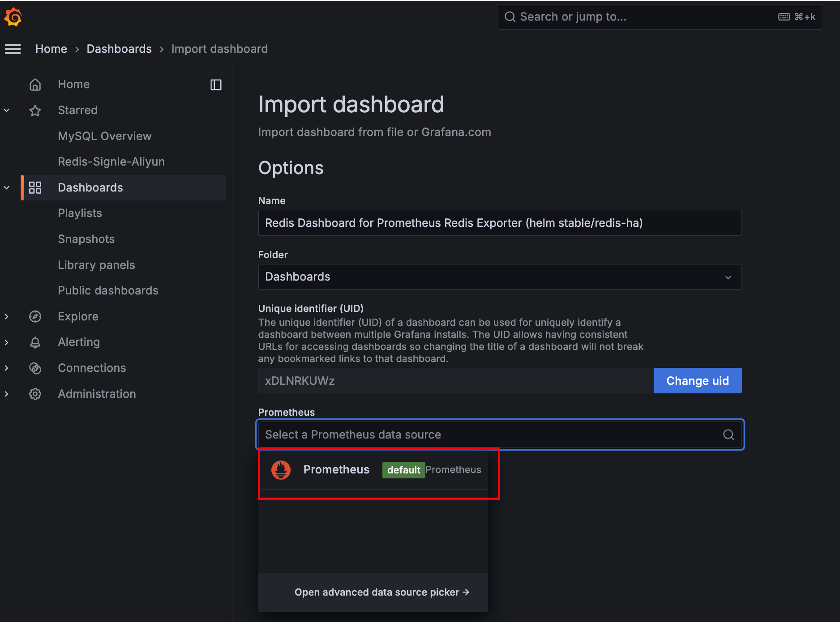Viewport: 840px width, 622px height.
Task: Undock the sidebar menu panel icon
Action: coord(216,85)
